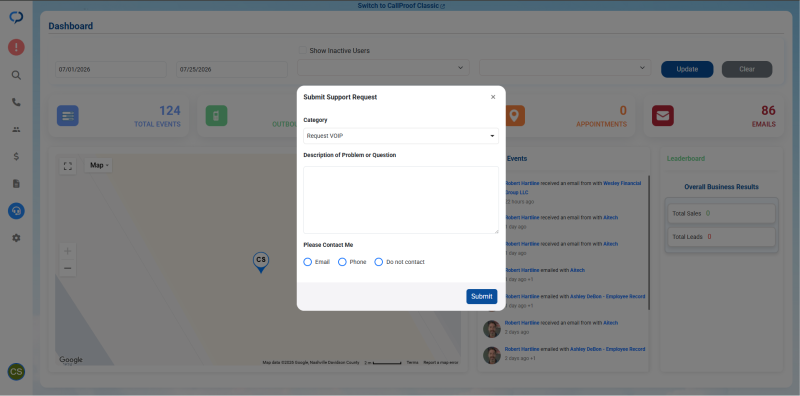Open the phone calls sidebar icon
Screen dimensions: 800x396
16,102
